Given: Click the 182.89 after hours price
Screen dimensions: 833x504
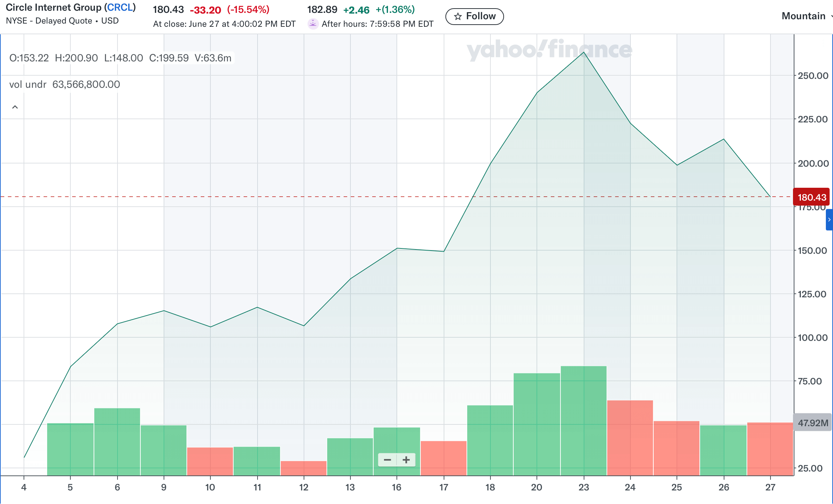Looking at the screenshot, I should pos(322,10).
